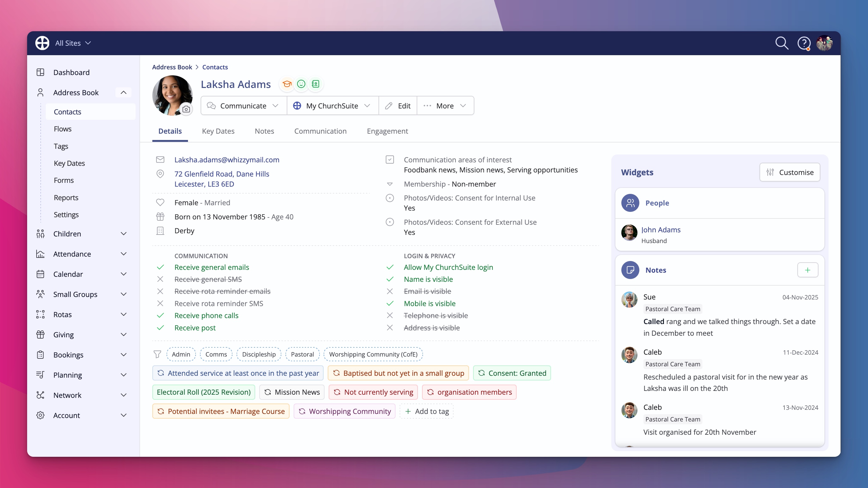Screen dimensions: 868x488
Task: Open the help question mark icon
Action: pyautogui.click(x=804, y=43)
